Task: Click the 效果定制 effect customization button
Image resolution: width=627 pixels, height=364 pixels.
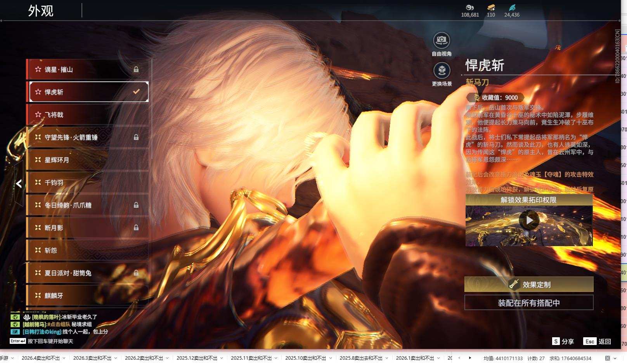Action: pyautogui.click(x=529, y=285)
